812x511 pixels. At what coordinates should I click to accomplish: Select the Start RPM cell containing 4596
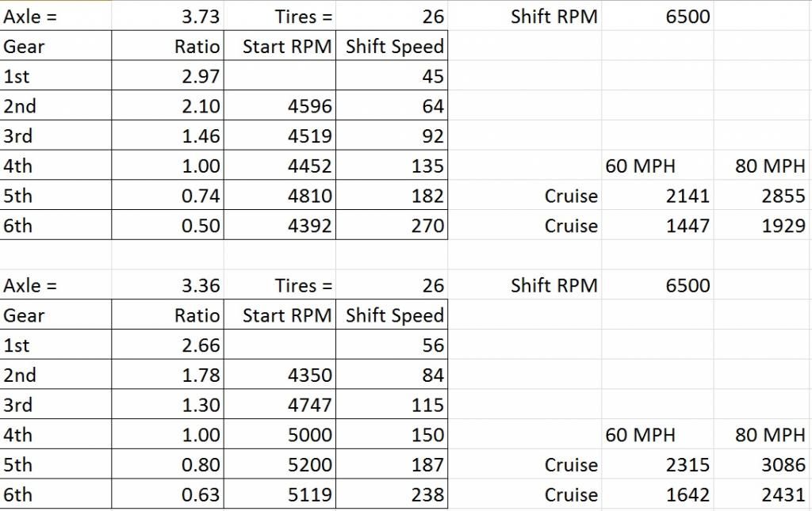(x=311, y=107)
